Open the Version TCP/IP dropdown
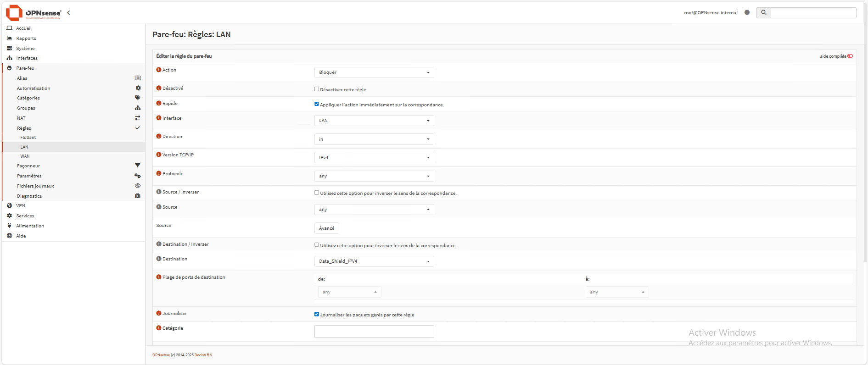The image size is (868, 365). pyautogui.click(x=374, y=158)
